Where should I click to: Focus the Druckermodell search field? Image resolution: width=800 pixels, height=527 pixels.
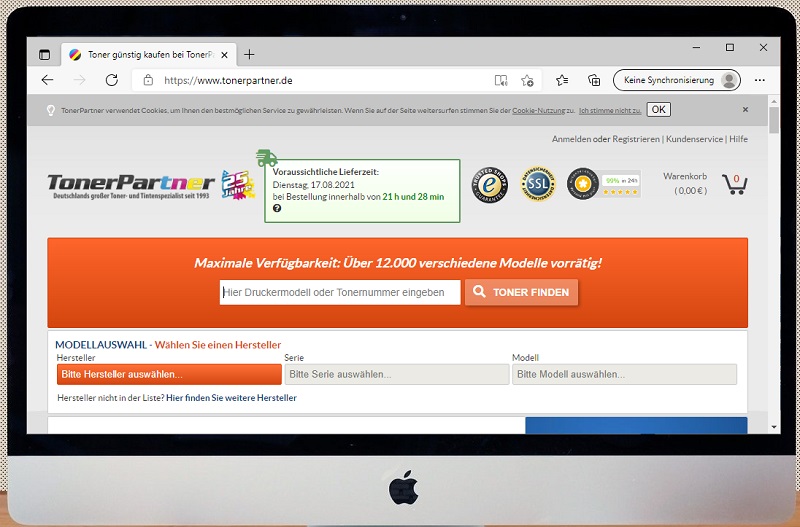[340, 292]
